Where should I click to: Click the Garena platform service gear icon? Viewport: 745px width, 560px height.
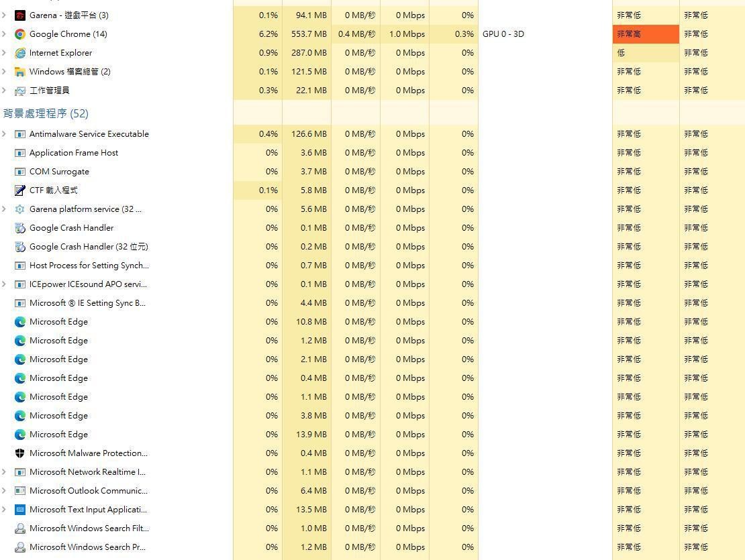20,209
